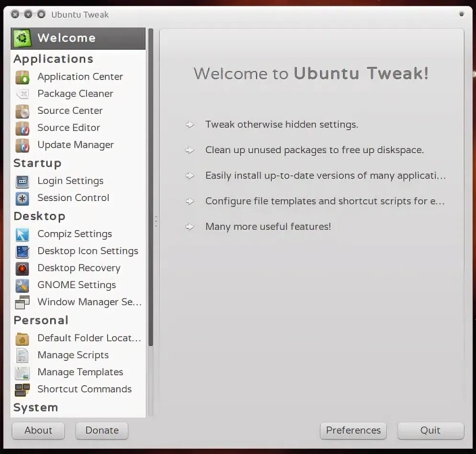The height and width of the screenshot is (454, 476).
Task: Close the Ubuntu Tweak window
Action: [x=15, y=14]
